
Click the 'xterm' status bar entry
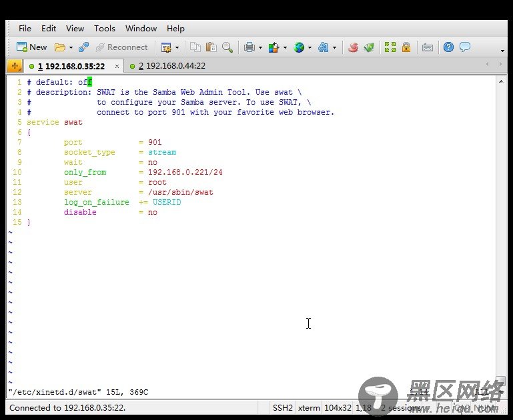[x=309, y=407]
